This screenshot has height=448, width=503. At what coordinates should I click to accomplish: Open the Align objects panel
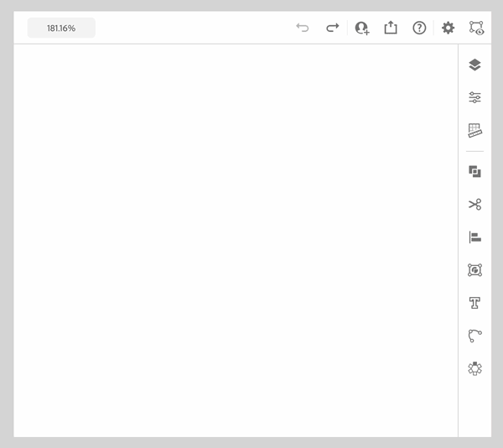(x=474, y=237)
